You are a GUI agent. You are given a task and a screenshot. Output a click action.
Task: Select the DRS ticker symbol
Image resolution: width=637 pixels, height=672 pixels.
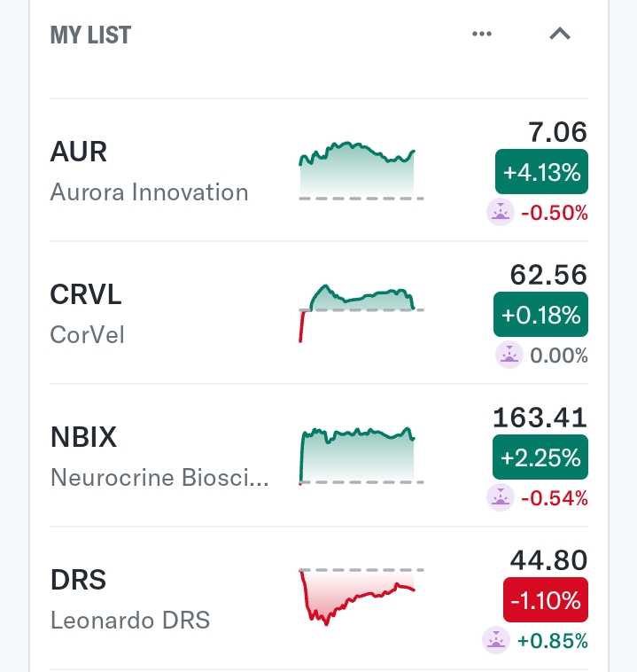point(78,580)
